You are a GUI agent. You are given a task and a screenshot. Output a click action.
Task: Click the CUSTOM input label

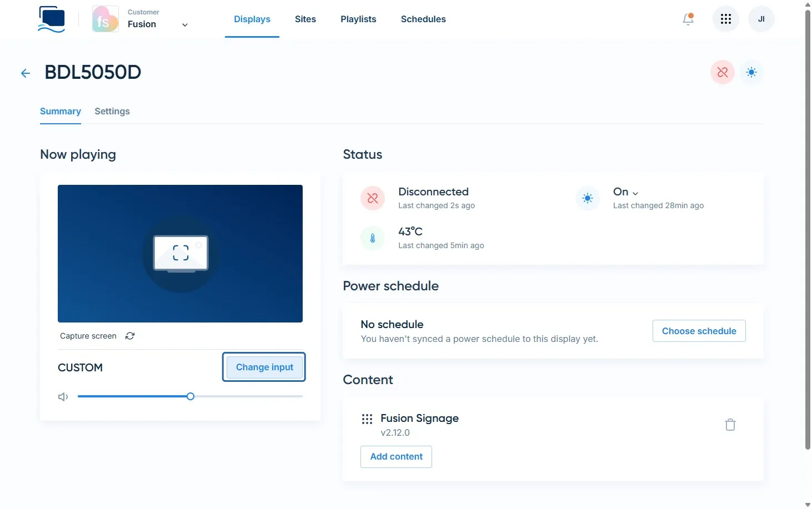click(80, 367)
